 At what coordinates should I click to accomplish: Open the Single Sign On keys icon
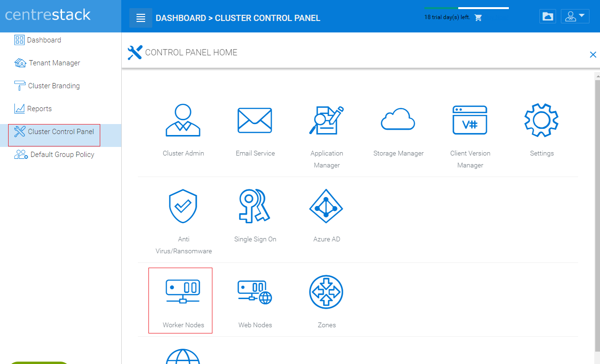click(x=254, y=206)
